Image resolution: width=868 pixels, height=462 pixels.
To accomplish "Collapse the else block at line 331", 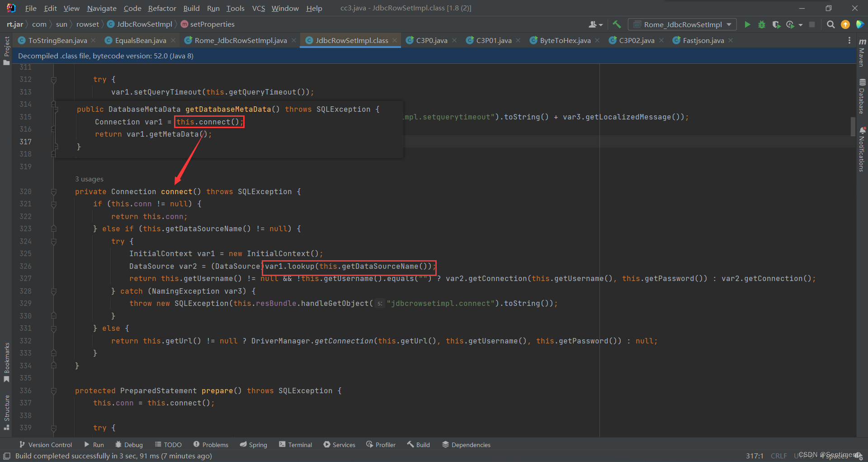I will point(54,329).
